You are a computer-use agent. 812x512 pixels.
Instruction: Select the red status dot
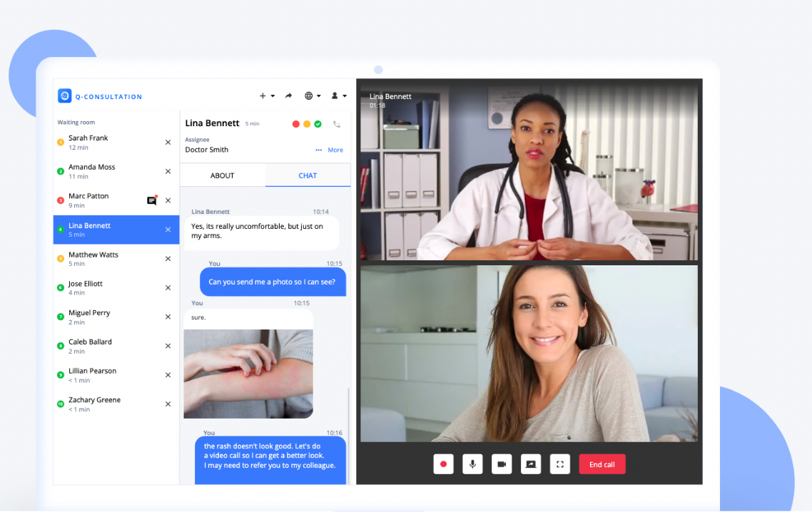point(295,124)
